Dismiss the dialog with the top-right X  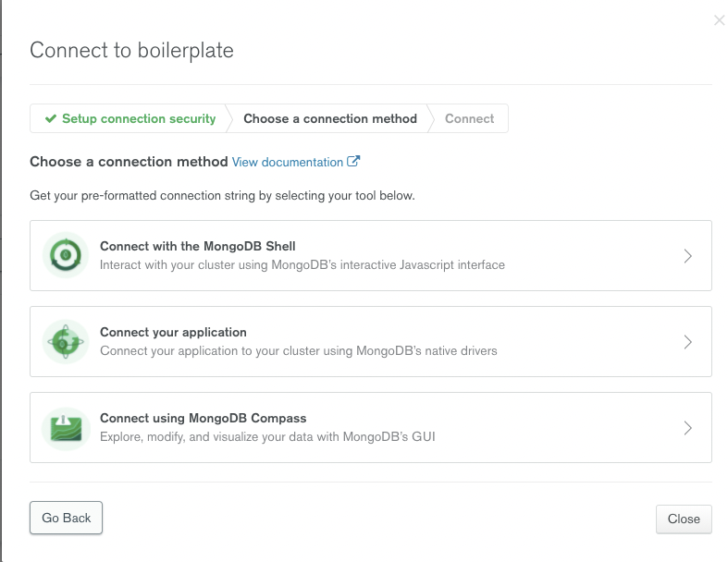pyautogui.click(x=719, y=20)
